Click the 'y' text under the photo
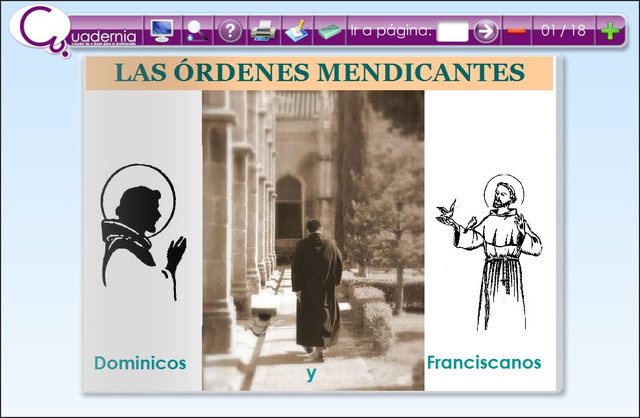This screenshot has height=418, width=640. pos(311,374)
